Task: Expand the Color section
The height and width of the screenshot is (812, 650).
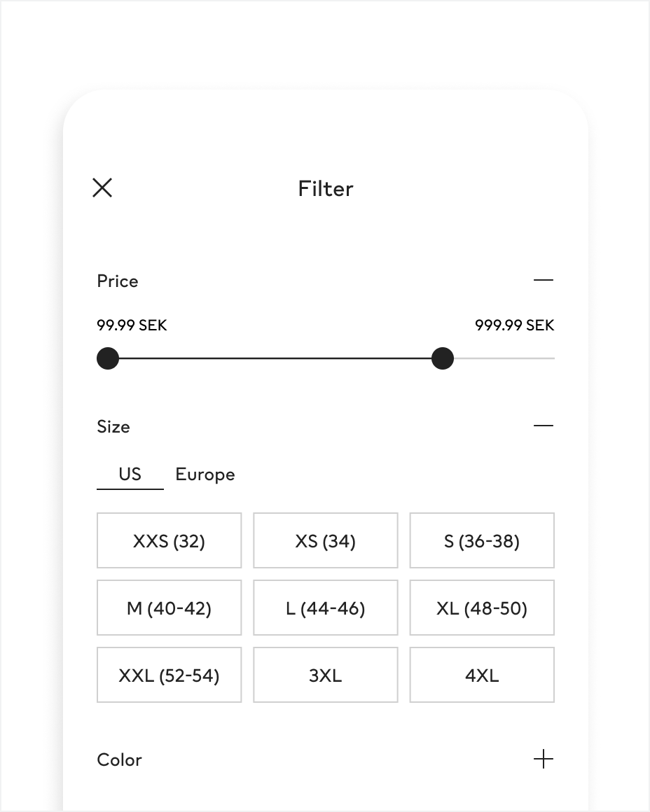Action: [543, 759]
